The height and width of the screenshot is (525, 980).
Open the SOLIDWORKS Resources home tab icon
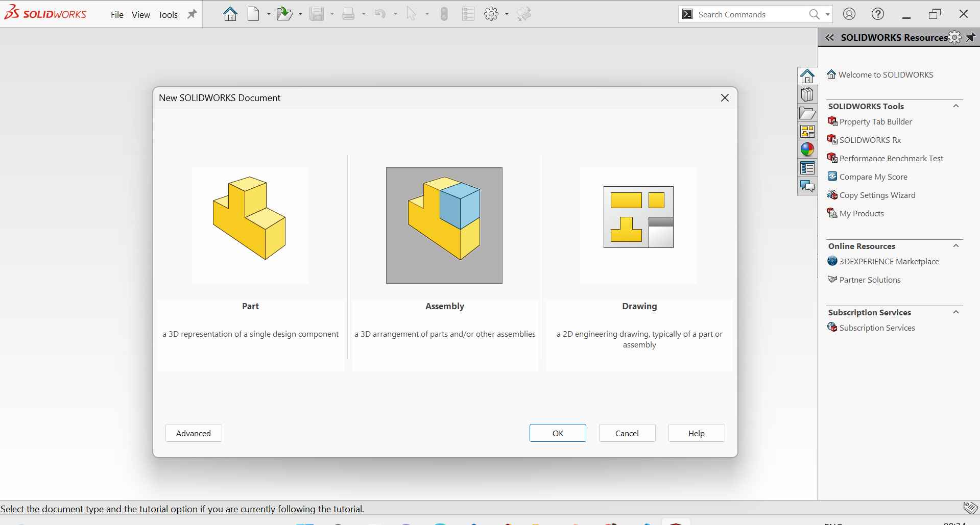(x=807, y=76)
